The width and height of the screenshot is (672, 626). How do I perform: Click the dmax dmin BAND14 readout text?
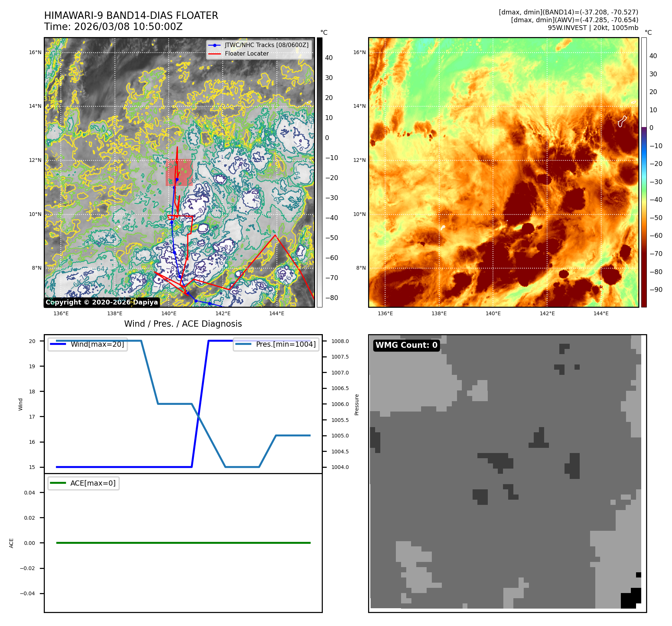coord(568,12)
